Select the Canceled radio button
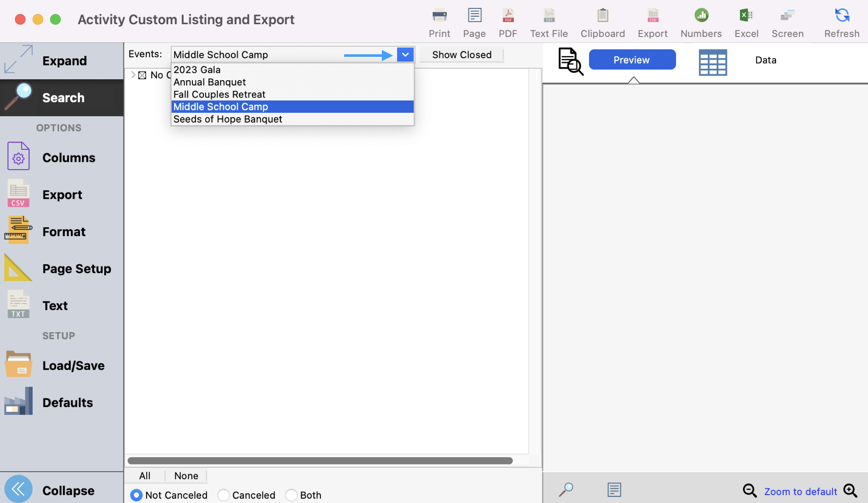 click(x=223, y=495)
